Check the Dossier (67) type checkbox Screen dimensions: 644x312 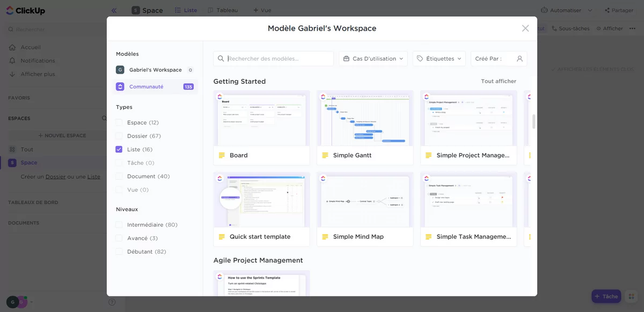[x=119, y=136]
